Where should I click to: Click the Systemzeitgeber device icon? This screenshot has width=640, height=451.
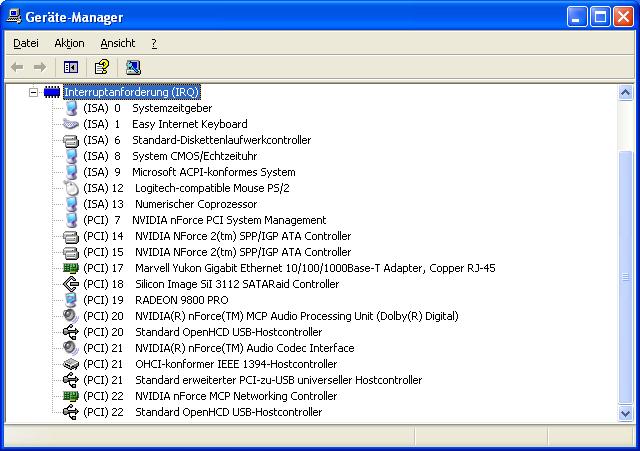coord(71,108)
